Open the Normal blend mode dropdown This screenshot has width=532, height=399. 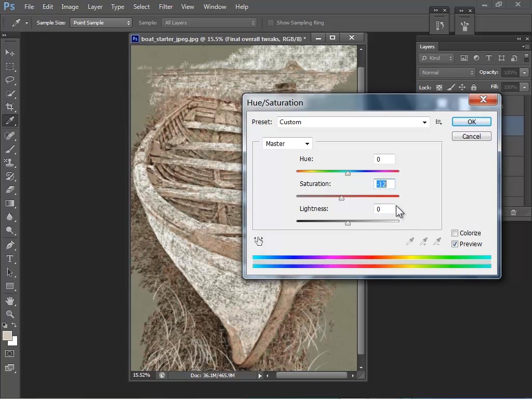click(x=447, y=73)
